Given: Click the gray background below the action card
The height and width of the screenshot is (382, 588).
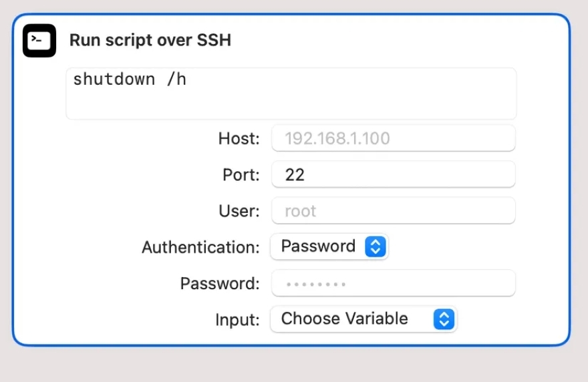Looking at the screenshot, I should coord(294,365).
